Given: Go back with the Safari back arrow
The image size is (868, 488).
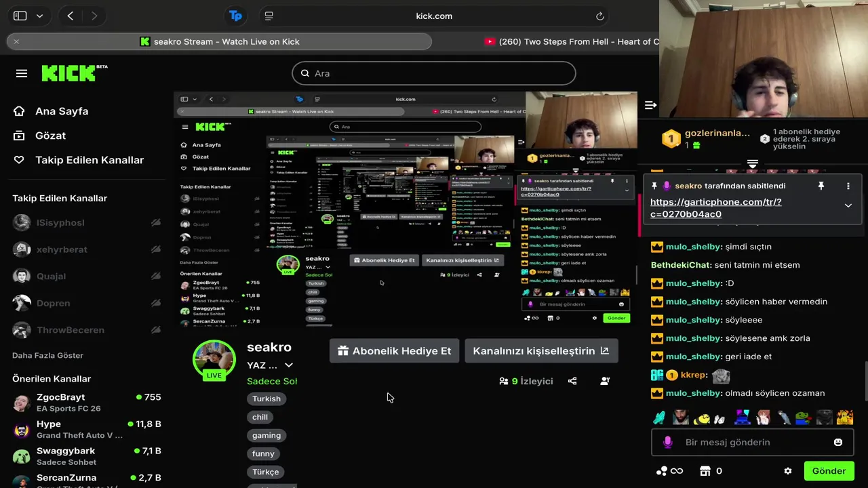Looking at the screenshot, I should (70, 16).
